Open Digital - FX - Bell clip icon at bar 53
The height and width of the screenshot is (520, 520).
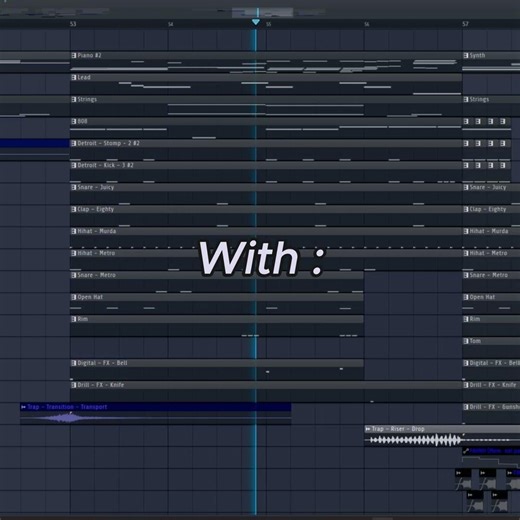tap(74, 363)
